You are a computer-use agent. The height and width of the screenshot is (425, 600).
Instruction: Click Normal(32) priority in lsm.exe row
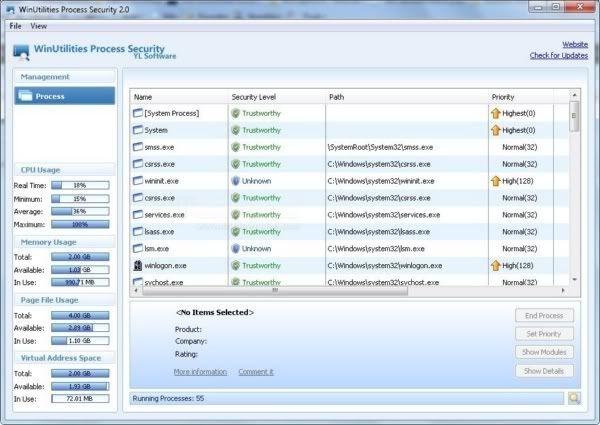[x=520, y=249]
